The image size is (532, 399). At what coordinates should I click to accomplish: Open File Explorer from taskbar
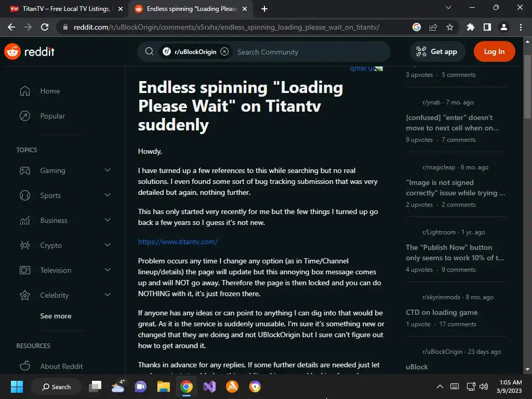point(163,387)
